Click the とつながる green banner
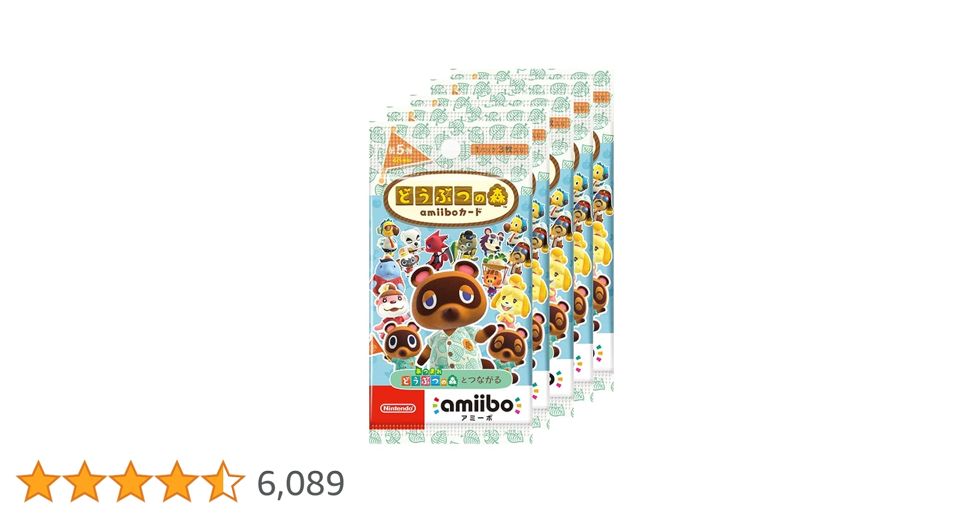This screenshot has width=980, height=513. (452, 380)
